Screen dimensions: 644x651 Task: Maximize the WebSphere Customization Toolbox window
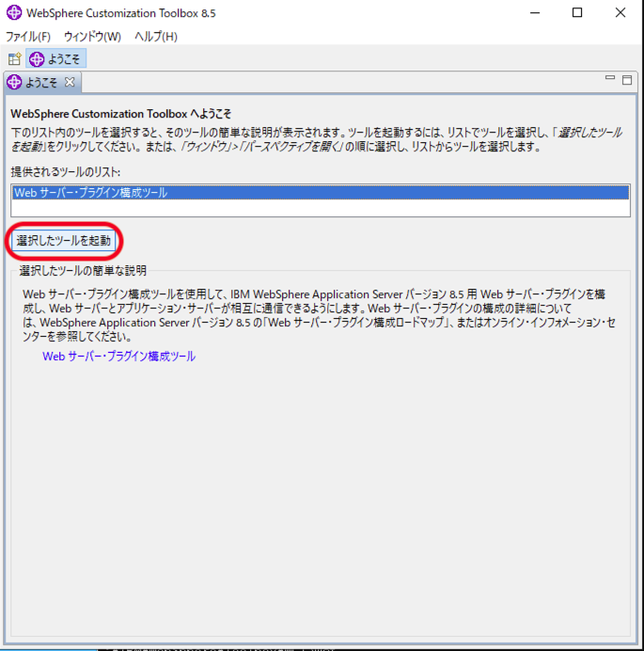click(x=577, y=13)
